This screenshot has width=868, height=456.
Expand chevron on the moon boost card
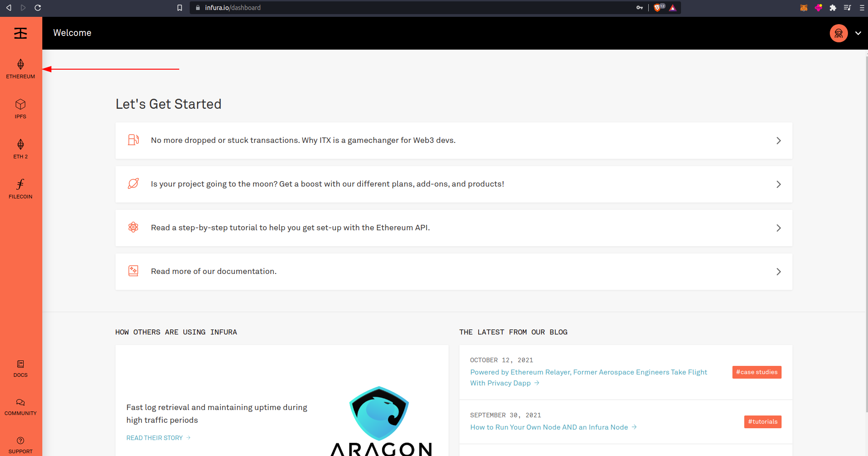click(x=778, y=184)
